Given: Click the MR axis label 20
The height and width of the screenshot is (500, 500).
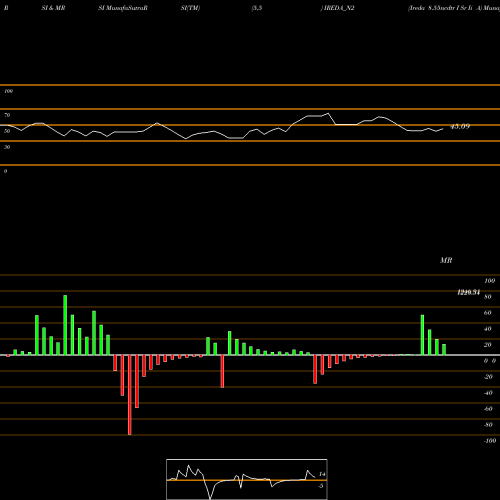Looking at the screenshot, I should [488, 345].
